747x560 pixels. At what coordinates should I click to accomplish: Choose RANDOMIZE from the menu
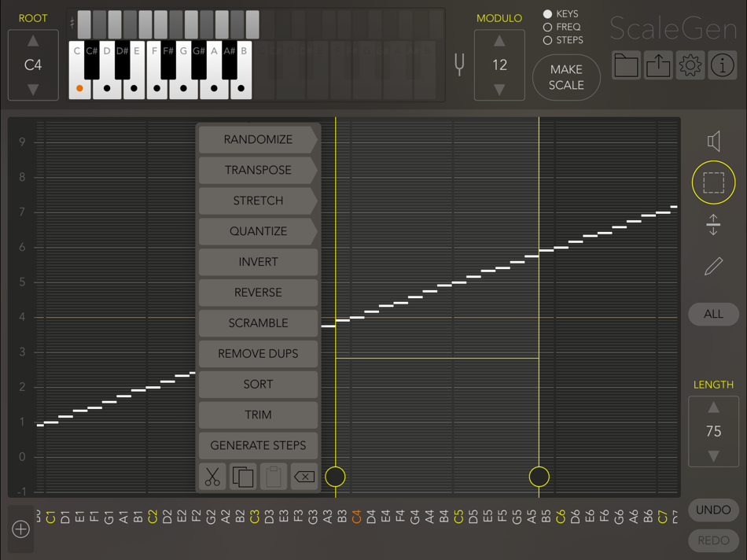(x=258, y=139)
